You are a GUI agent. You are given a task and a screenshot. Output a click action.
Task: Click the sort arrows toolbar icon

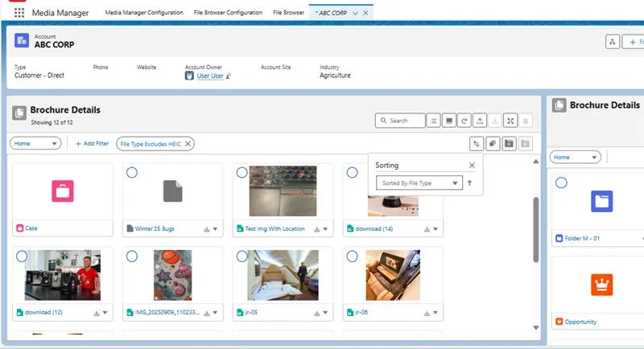pyautogui.click(x=477, y=143)
